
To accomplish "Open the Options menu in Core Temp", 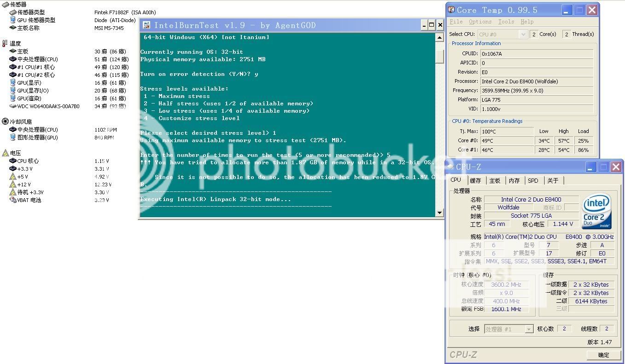I will point(480,22).
